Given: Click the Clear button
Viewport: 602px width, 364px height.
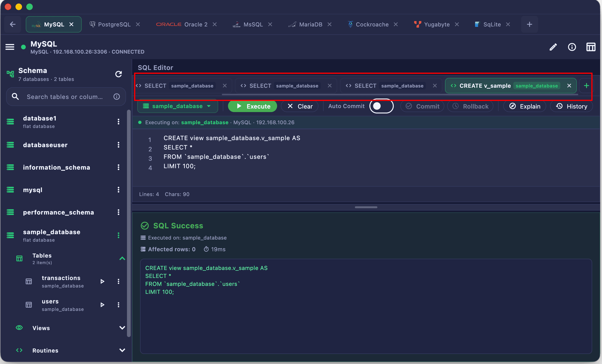Looking at the screenshot, I should click(300, 106).
